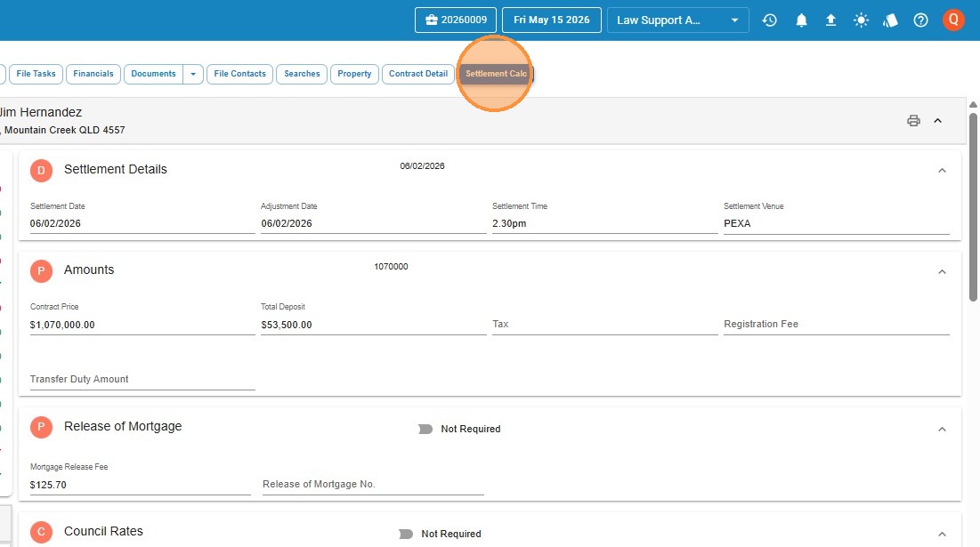
Task: Click the vertical scrollbar thumb
Action: tap(973, 206)
